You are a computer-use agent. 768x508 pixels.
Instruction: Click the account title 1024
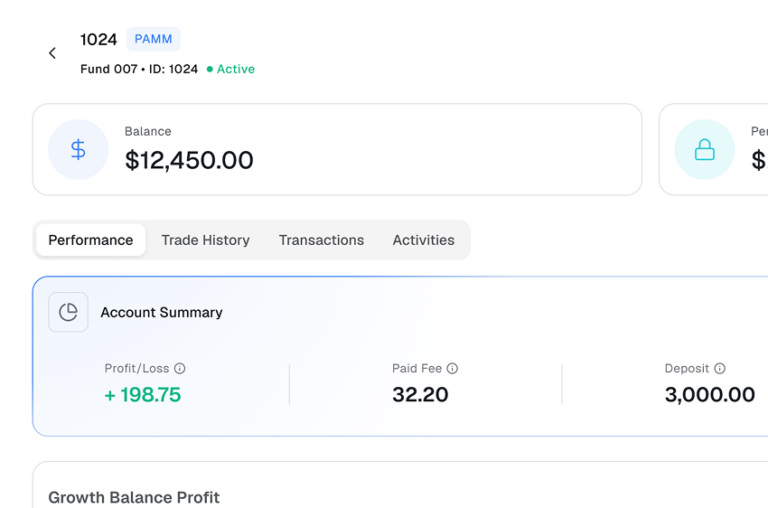[98, 39]
